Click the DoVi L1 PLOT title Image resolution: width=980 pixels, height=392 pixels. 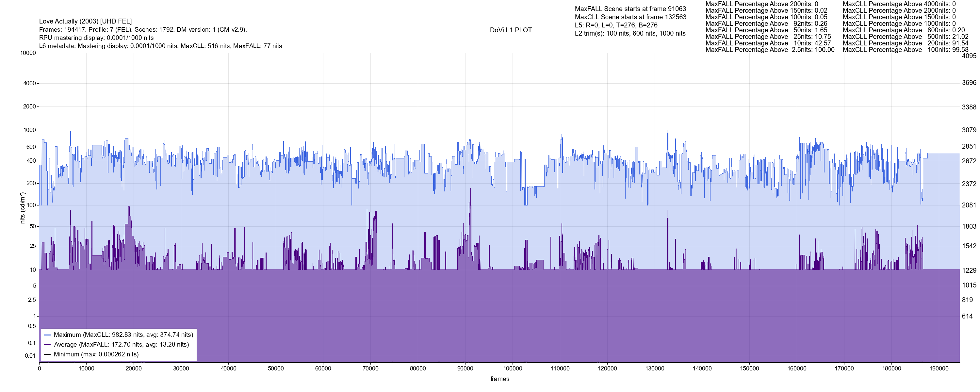(x=511, y=30)
